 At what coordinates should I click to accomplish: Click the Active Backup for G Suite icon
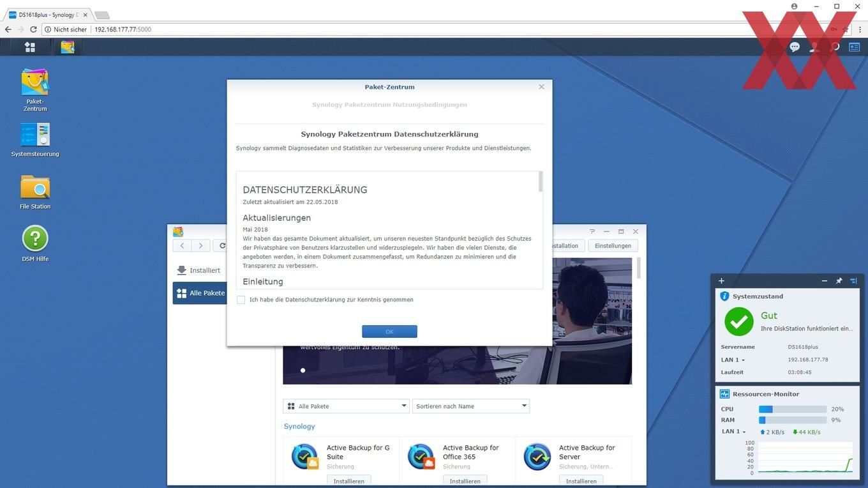tap(305, 457)
